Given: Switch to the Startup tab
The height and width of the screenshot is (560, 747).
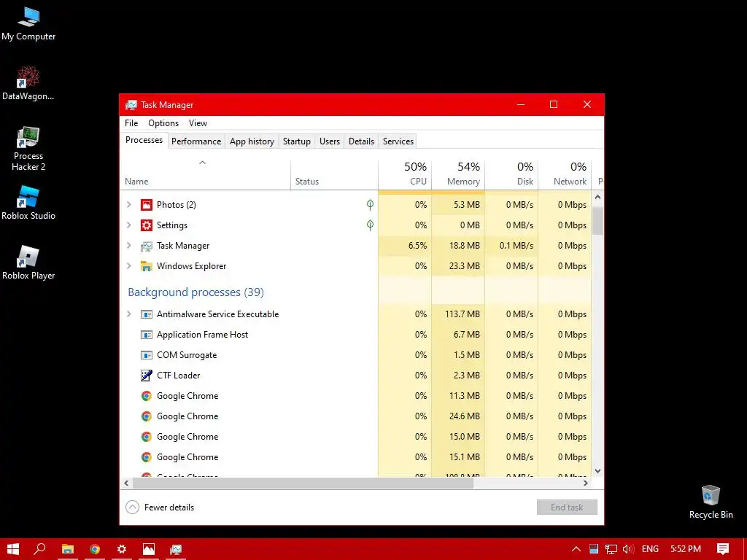Looking at the screenshot, I should [x=296, y=141].
